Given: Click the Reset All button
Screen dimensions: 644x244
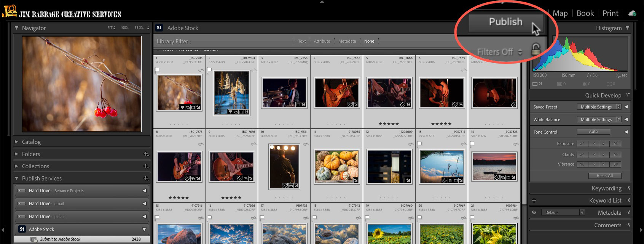Looking at the screenshot, I should click(x=604, y=175).
